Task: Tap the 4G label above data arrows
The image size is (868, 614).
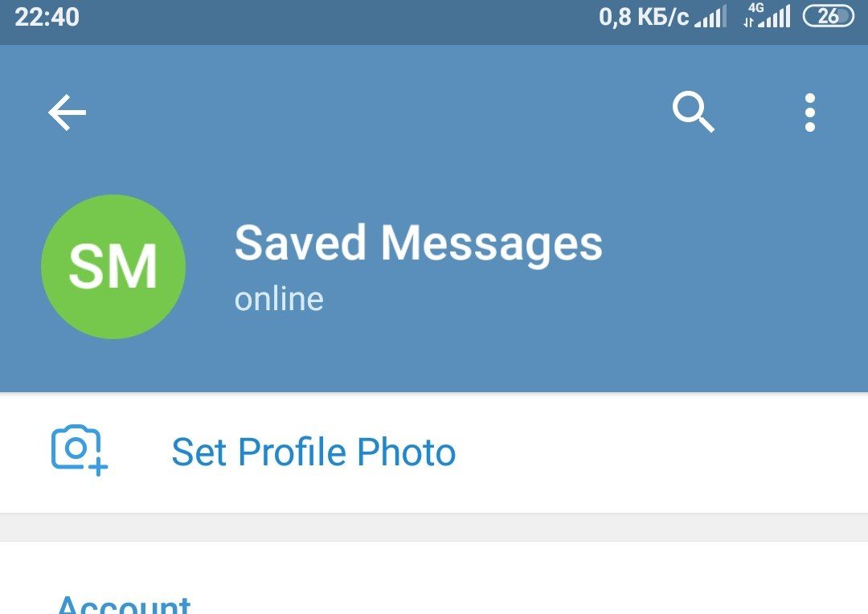Action: coord(755,7)
